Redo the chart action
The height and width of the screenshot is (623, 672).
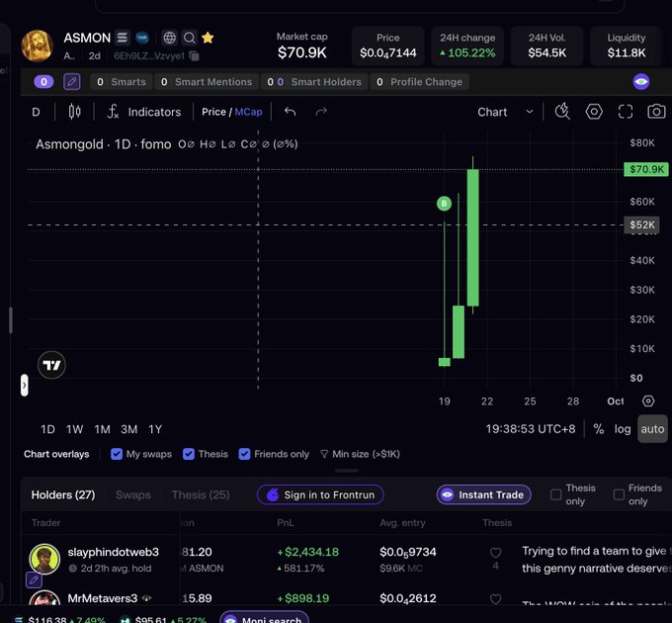321,112
